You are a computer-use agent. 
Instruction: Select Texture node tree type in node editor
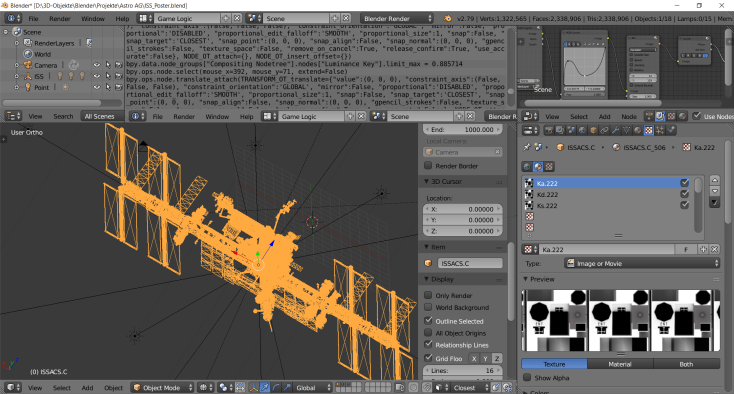coord(671,117)
